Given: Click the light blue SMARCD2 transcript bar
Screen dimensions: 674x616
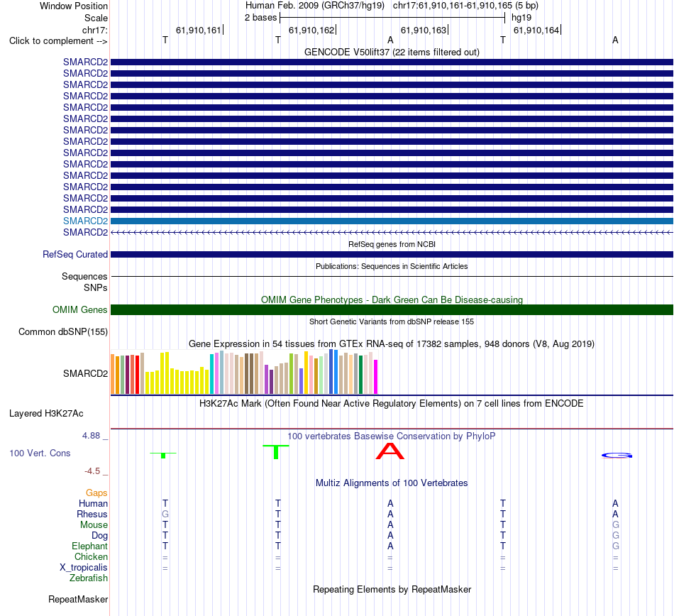Looking at the screenshot, I should tap(392, 221).
